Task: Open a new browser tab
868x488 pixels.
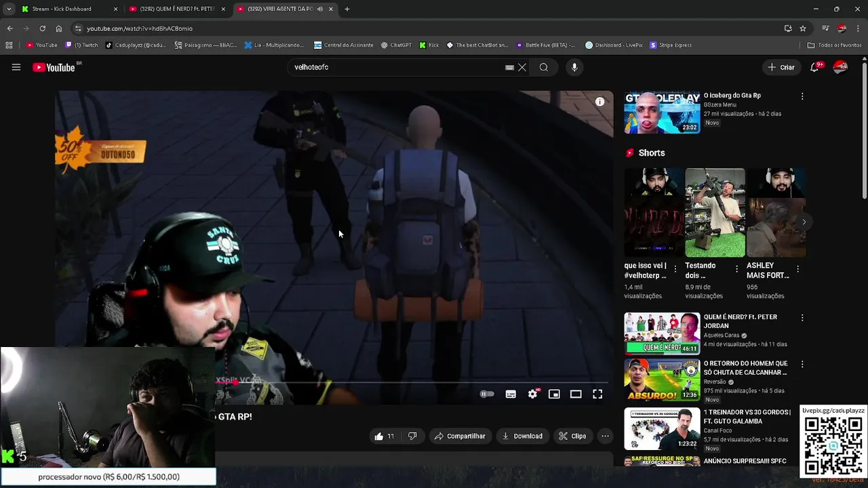Action: point(347,9)
